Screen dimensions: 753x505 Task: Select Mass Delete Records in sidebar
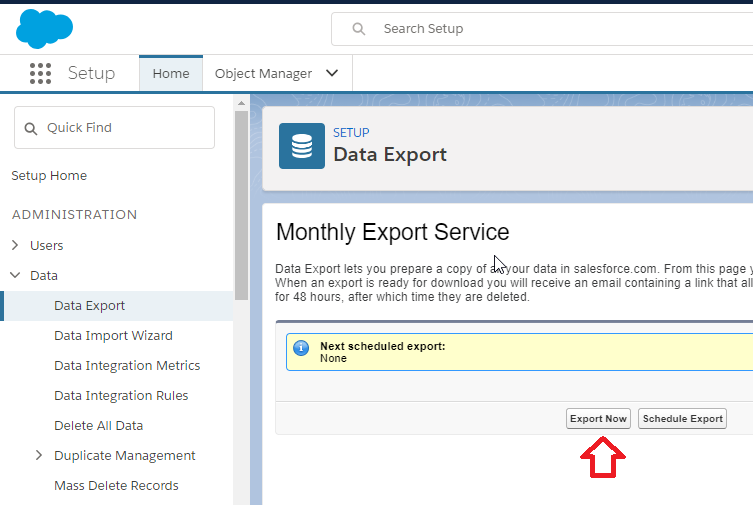click(x=116, y=485)
